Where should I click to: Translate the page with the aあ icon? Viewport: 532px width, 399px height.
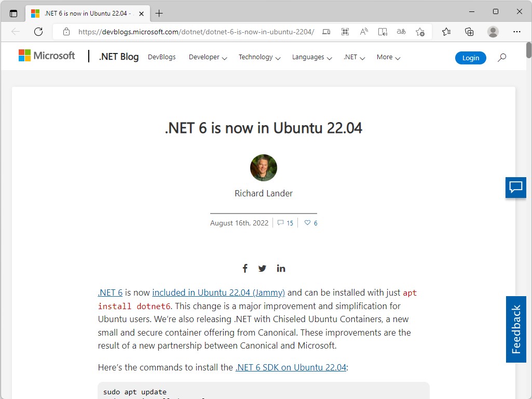(401, 32)
